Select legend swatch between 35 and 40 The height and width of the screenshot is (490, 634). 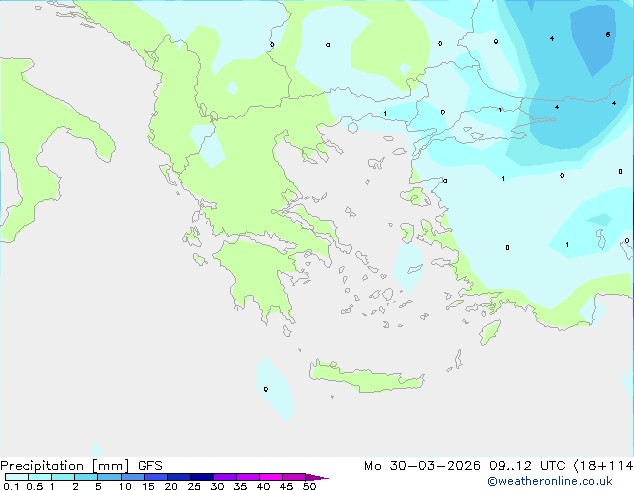pos(248,477)
